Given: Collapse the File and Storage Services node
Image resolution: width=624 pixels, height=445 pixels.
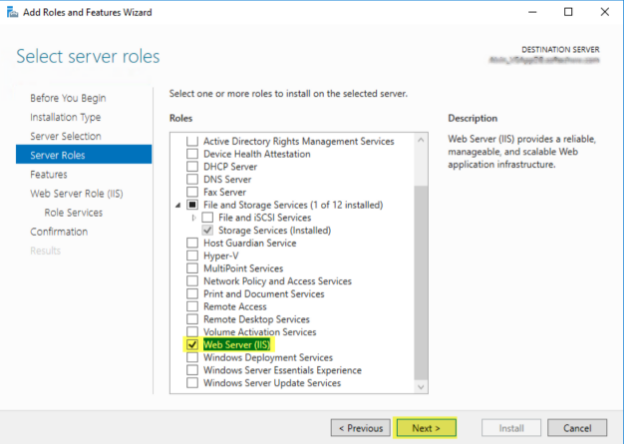Looking at the screenshot, I should click(x=179, y=205).
